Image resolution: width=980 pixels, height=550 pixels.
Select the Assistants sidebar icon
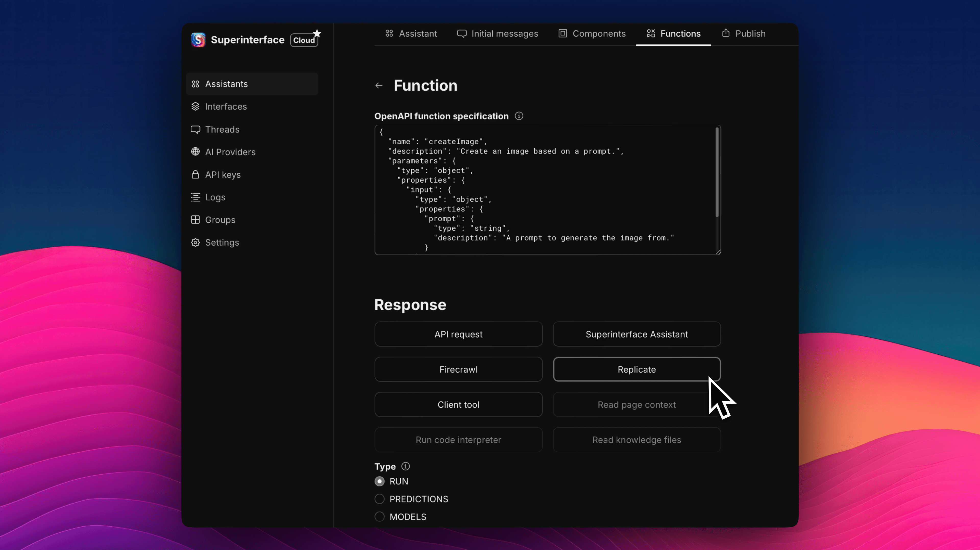point(195,84)
